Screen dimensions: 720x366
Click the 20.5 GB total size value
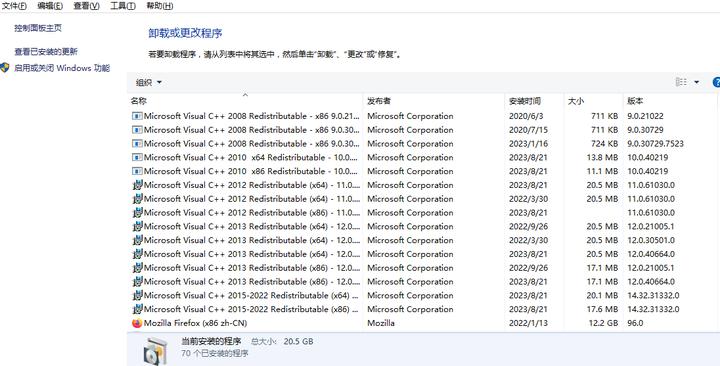[298, 341]
